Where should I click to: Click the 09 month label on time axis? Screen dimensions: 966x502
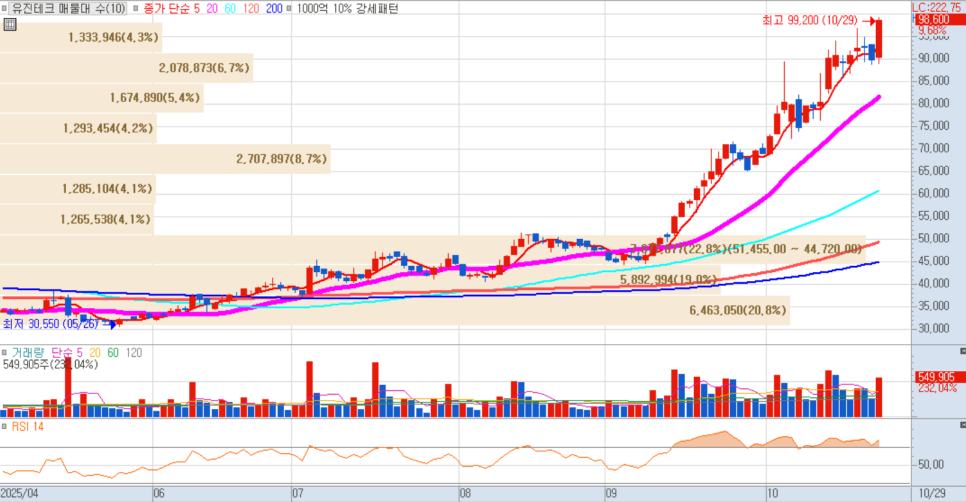(611, 493)
